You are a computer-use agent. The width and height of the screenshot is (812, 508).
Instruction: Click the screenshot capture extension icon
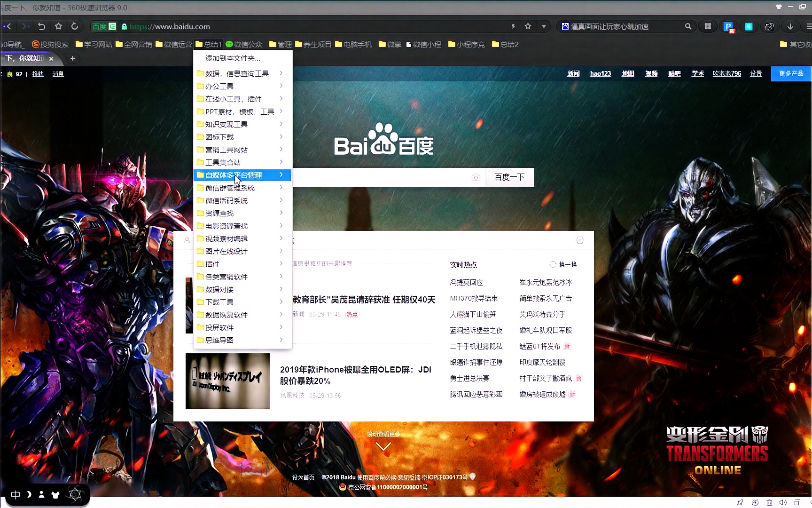point(769,26)
